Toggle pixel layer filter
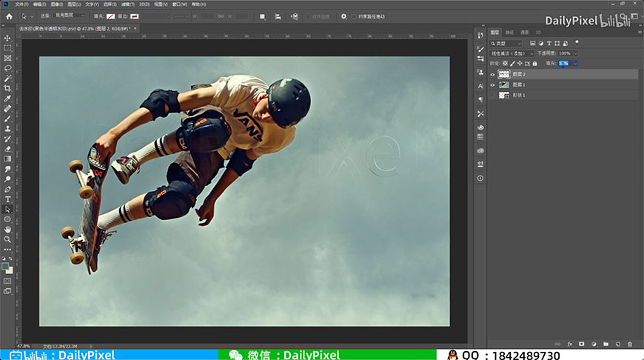The width and height of the screenshot is (644, 360). 533,43
